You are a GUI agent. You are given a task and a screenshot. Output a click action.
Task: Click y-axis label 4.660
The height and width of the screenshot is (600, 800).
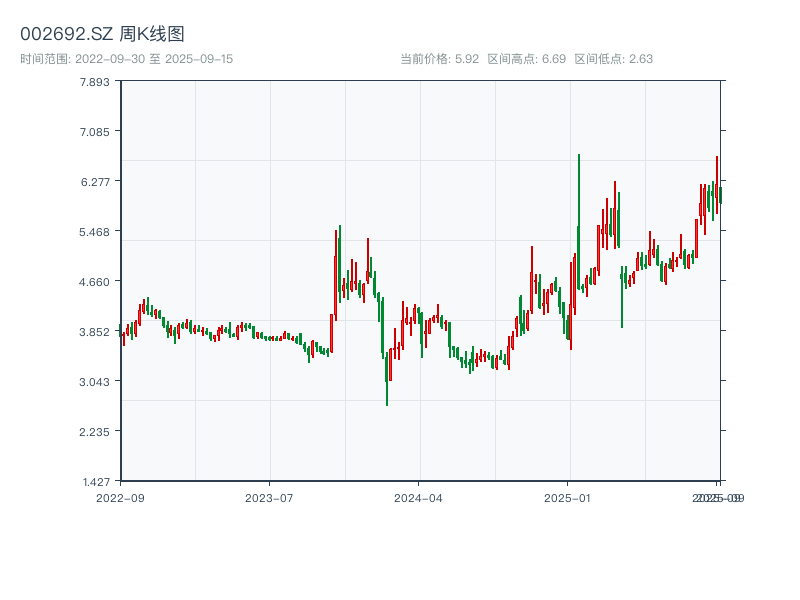94,282
